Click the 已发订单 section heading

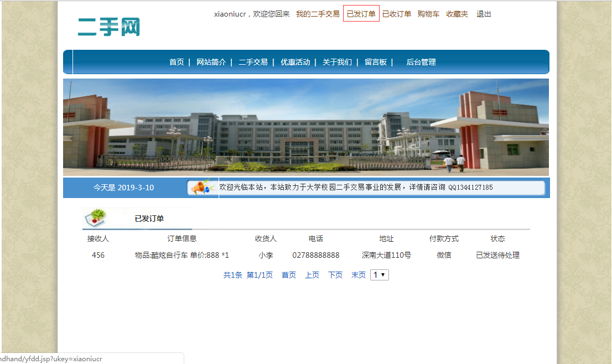149,219
